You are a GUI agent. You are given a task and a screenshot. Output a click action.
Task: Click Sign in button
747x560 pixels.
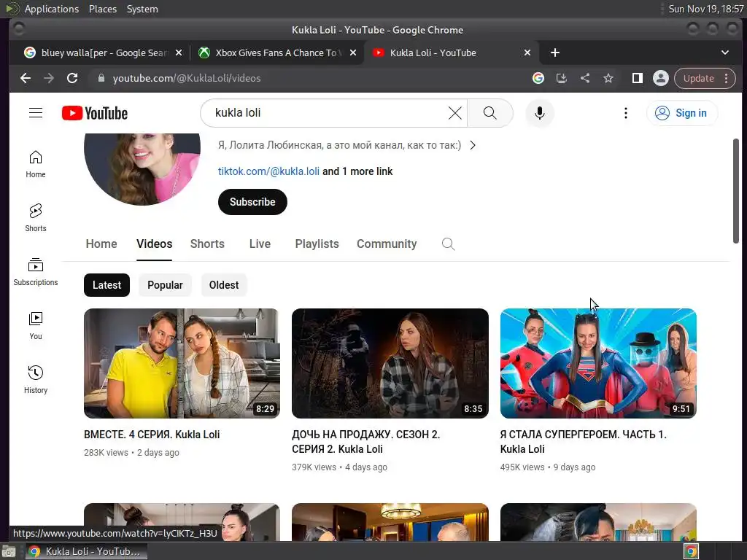pos(682,113)
